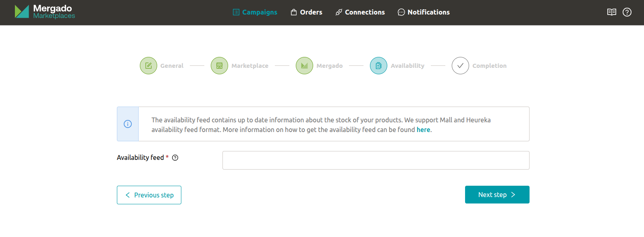View Notifications
This screenshot has width=644, height=237.
pyautogui.click(x=424, y=12)
